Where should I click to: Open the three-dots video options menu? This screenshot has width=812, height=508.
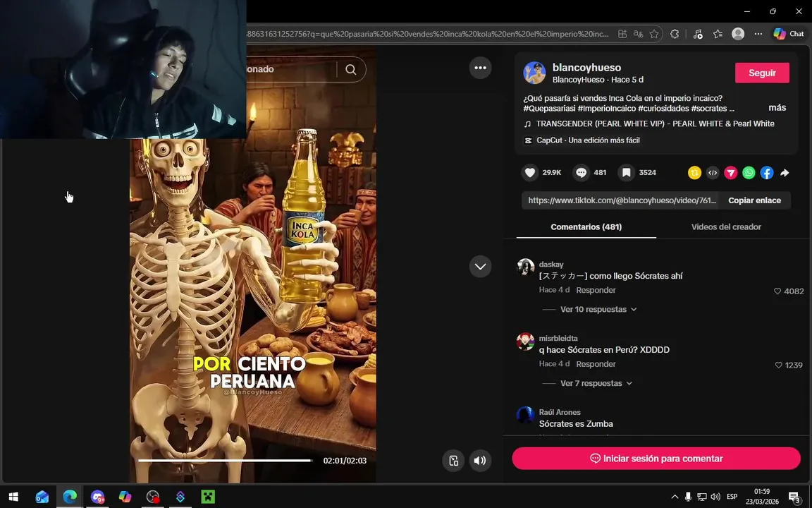tap(480, 68)
